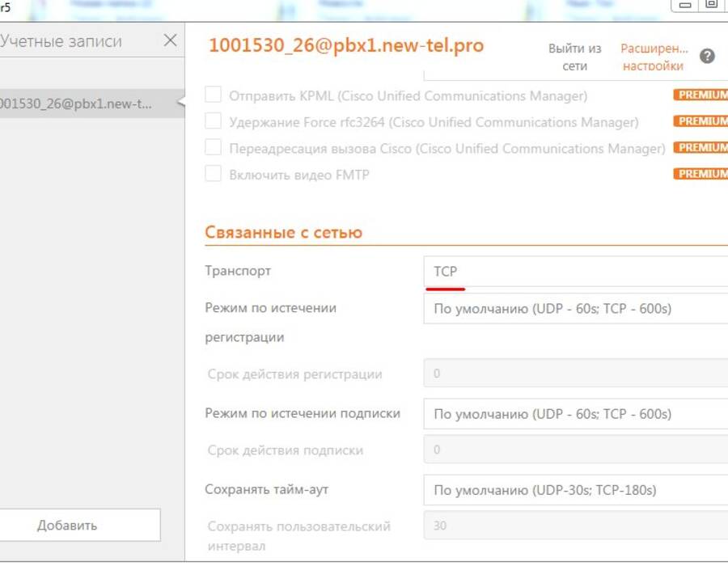Select account 001530_26@pbx1.new-t... in list
This screenshot has width=728, height=566.
point(91,103)
